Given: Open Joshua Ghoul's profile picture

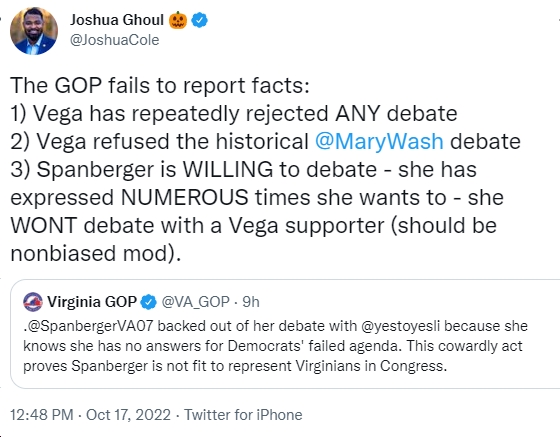Looking at the screenshot, I should click(x=34, y=31).
